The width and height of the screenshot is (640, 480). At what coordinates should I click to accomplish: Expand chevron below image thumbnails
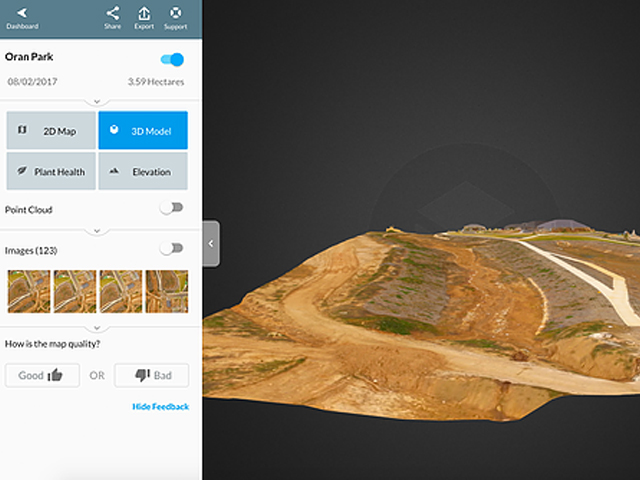(96, 327)
